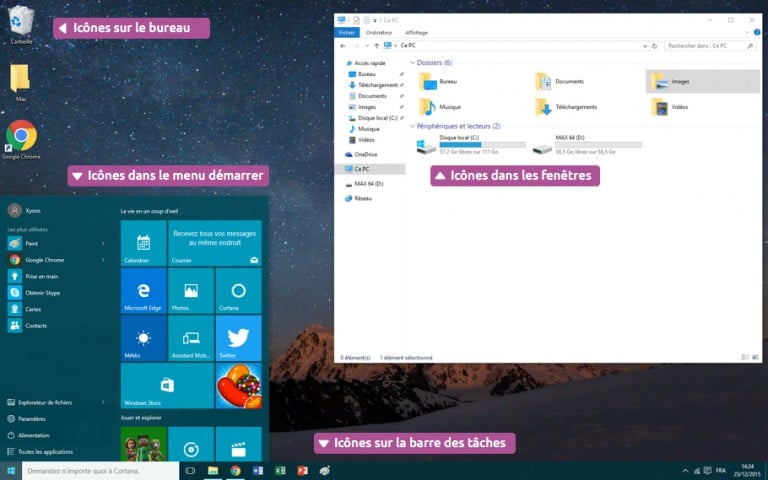Open the address bar history dropdown
Viewport: 768px width, 480px height.
(645, 46)
